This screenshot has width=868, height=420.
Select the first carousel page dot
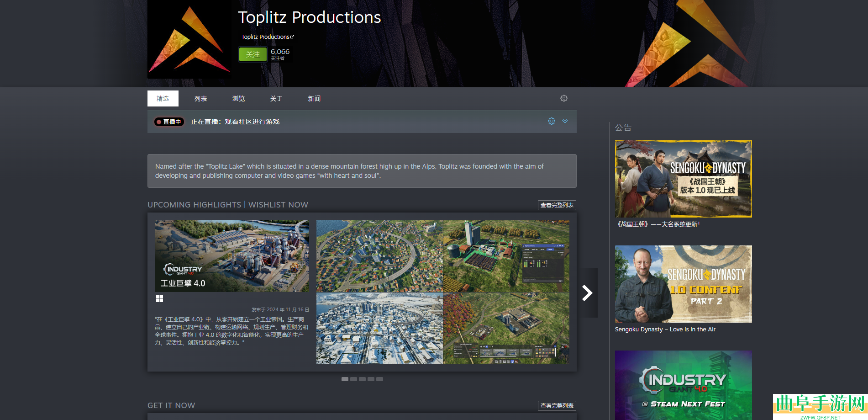point(345,379)
